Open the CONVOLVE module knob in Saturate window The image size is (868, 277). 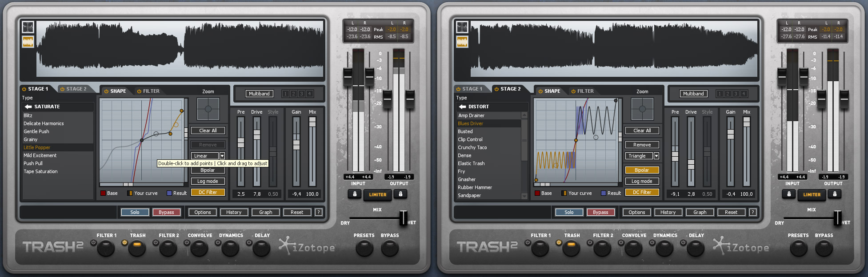[x=199, y=248]
